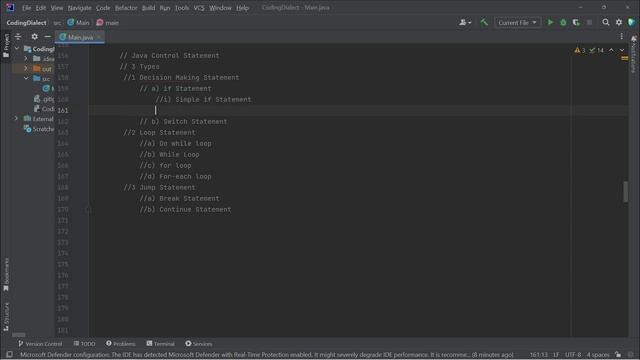Collapse the src folder arrow
Screen dimensions: 640x360
(26, 78)
